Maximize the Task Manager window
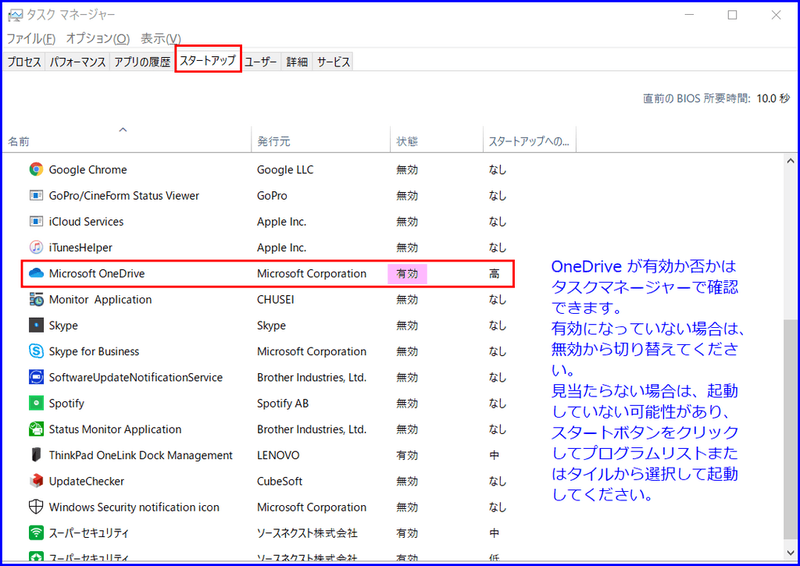Viewport: 800px width, 566px height. (732, 15)
